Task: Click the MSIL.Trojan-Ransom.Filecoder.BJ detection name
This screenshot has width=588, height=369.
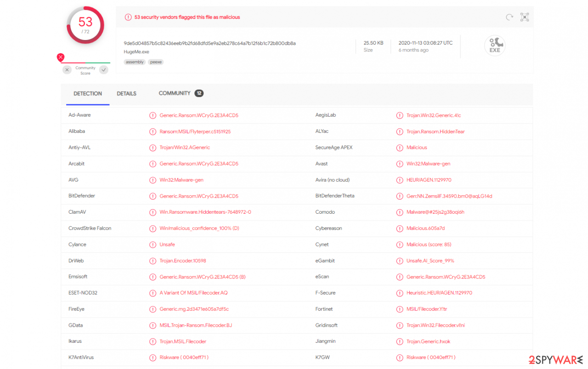Action: tap(196, 325)
